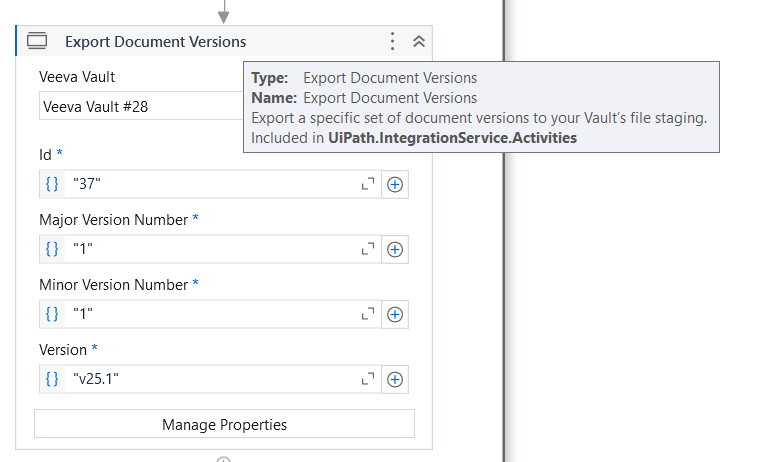
Task: Open expression braces icon for Version field
Action: tap(52, 379)
